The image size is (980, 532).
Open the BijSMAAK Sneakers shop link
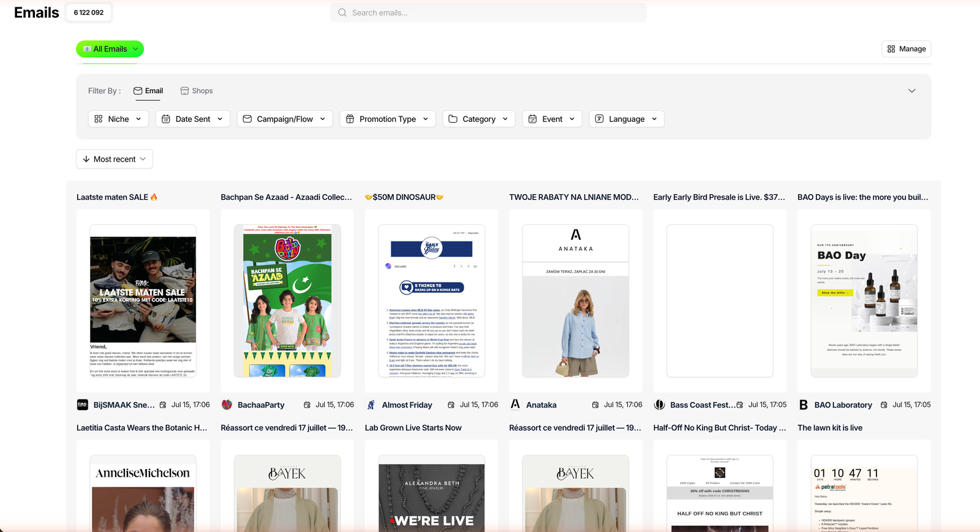click(x=124, y=405)
